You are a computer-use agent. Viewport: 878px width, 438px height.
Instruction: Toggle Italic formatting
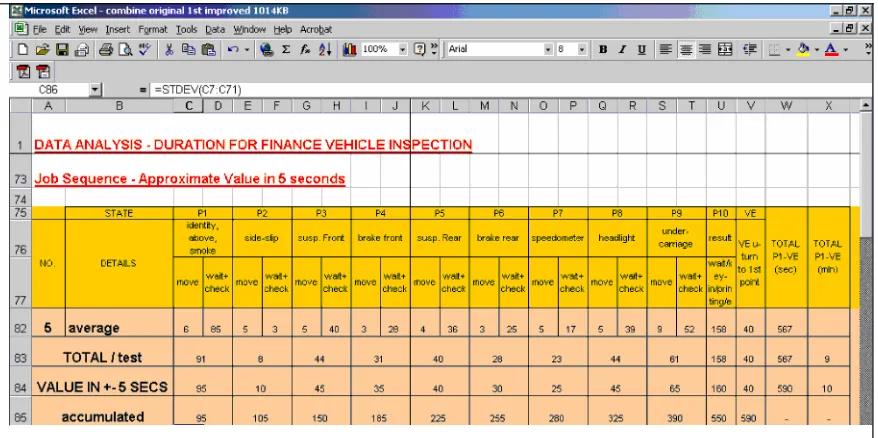coord(622,50)
